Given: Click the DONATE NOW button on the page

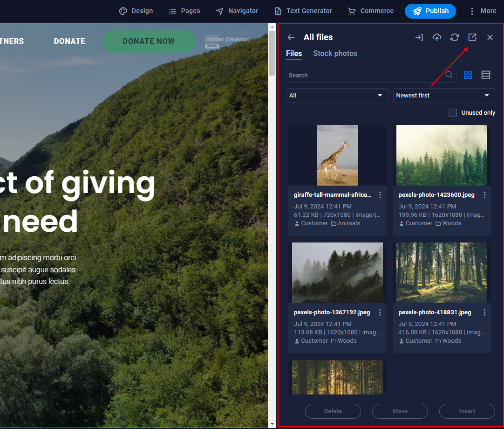Looking at the screenshot, I should 149,41.
